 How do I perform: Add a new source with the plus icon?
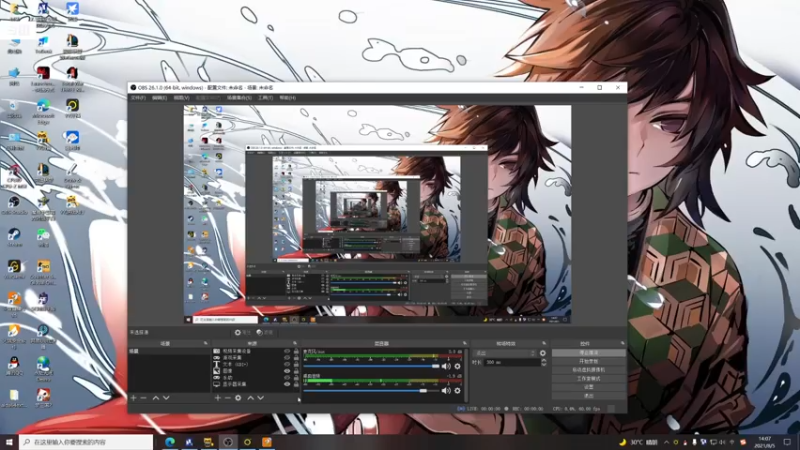[x=218, y=397]
